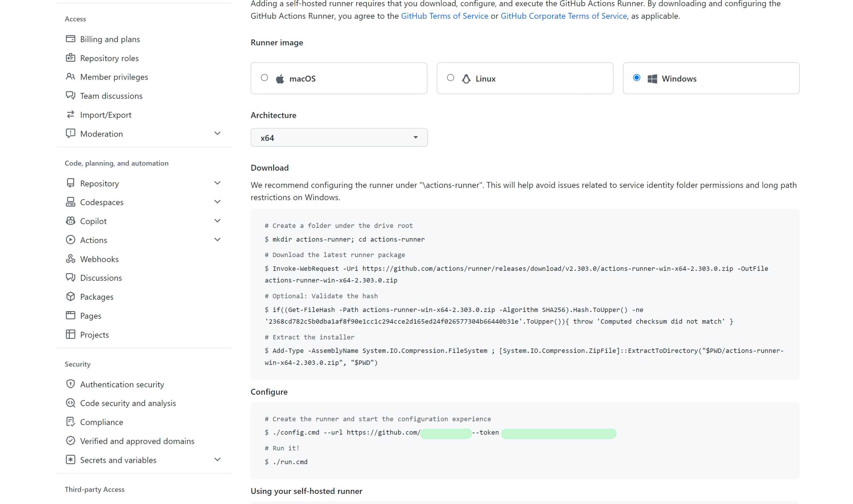Click the Repository repo icon
Image resolution: width=853 pixels, height=504 pixels.
tap(70, 183)
